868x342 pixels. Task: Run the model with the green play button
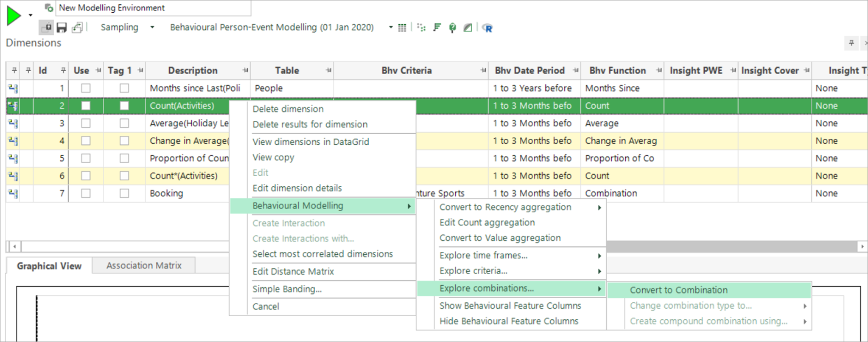point(14,16)
